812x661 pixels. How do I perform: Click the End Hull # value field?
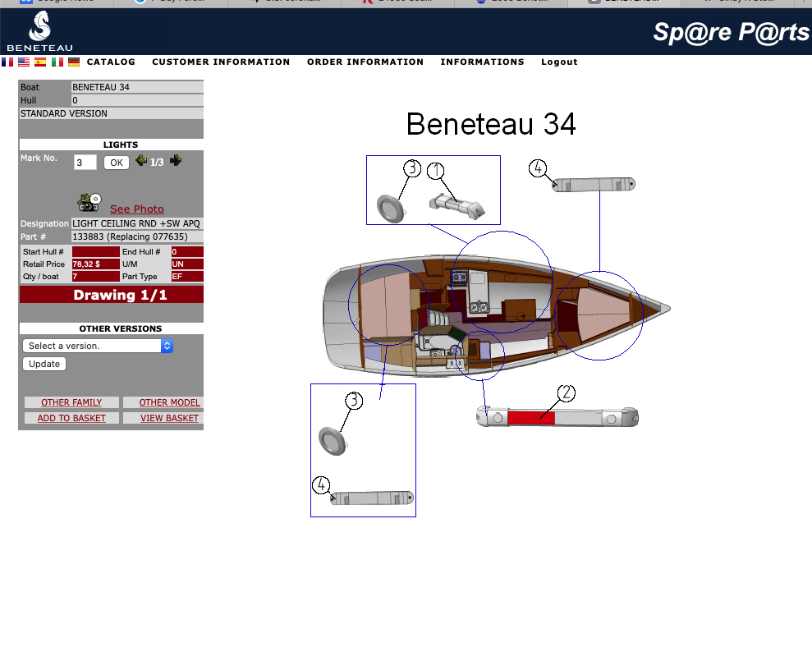point(187,252)
